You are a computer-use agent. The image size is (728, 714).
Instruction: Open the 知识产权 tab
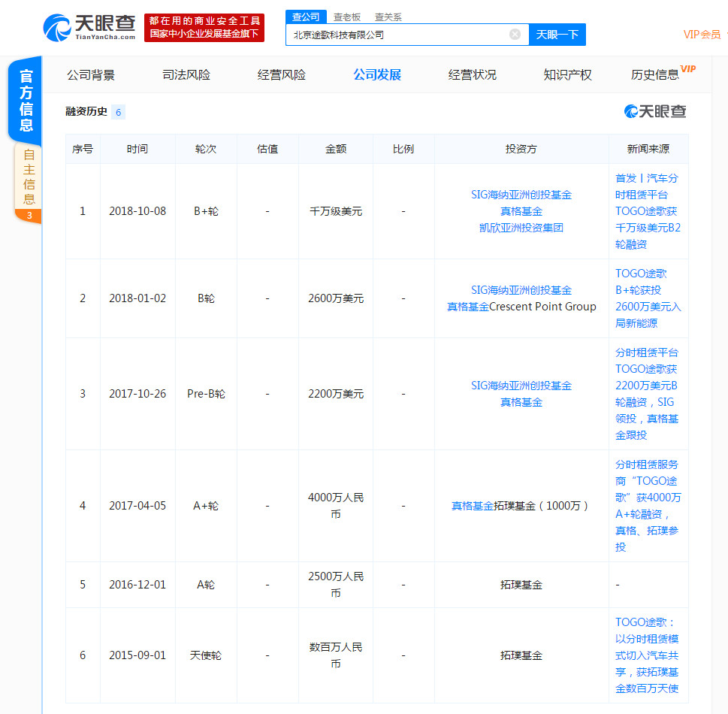tap(567, 74)
